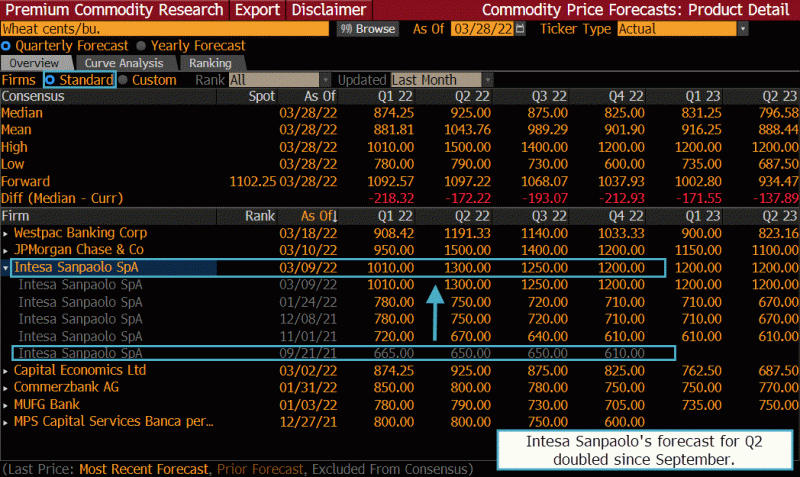Open the Updated Last Month dropdown
The width and height of the screenshot is (800, 477).
487,80
